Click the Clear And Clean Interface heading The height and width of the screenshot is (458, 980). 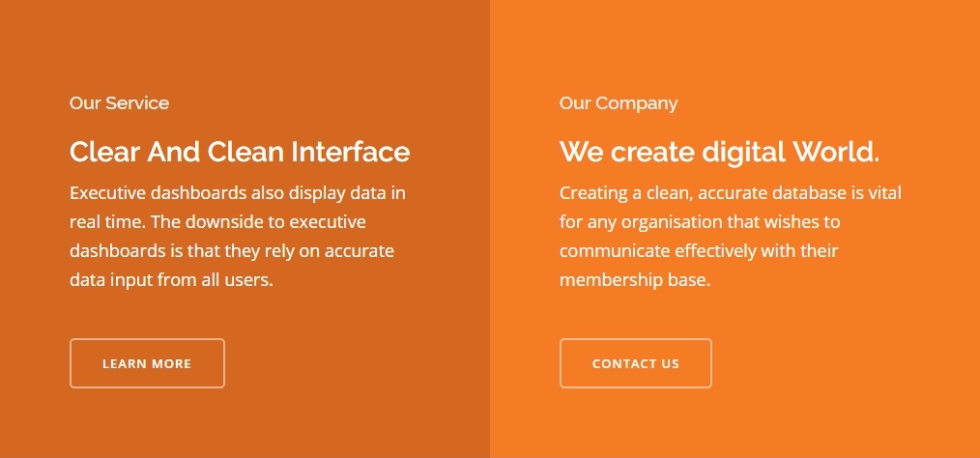pos(240,152)
